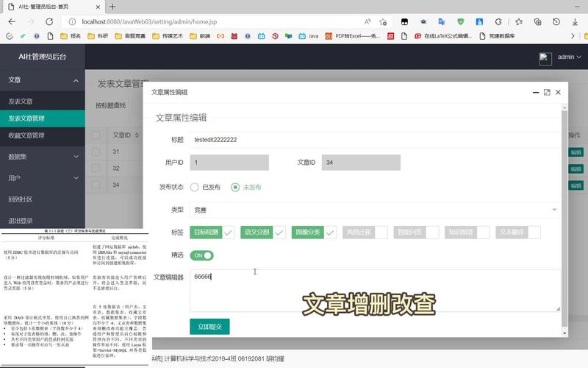Screen dimensions: 588x368
Task: Reload the page with the refresh icon
Action: 49,22
